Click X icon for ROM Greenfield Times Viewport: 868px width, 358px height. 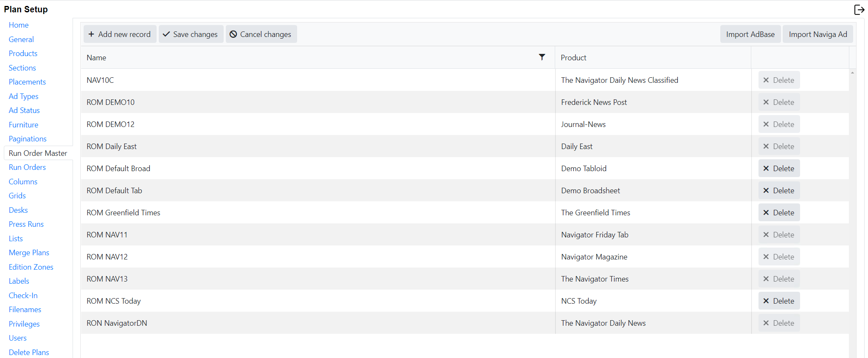[x=766, y=213]
